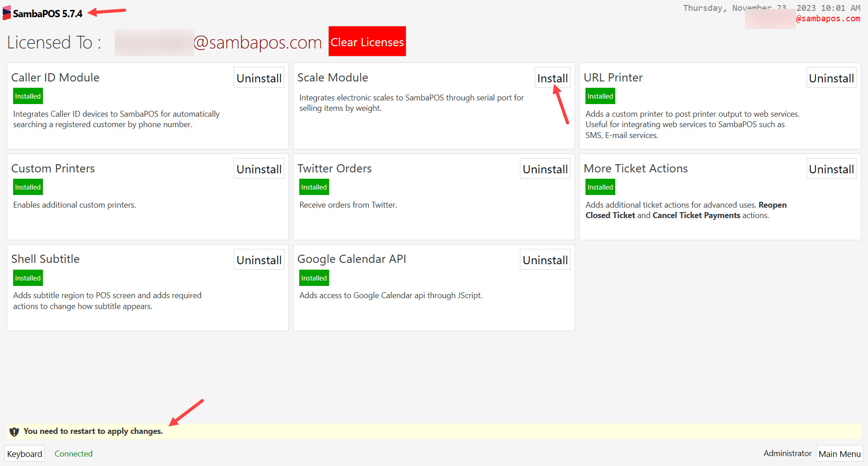Uninstall the Caller ID Module
The width and height of the screenshot is (868, 466).
tap(259, 77)
